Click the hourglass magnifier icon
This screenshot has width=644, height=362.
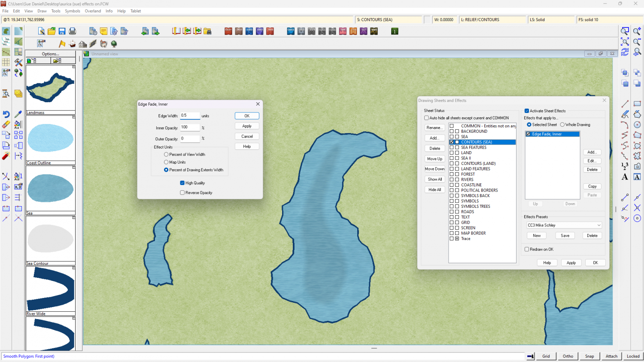click(x=6, y=94)
